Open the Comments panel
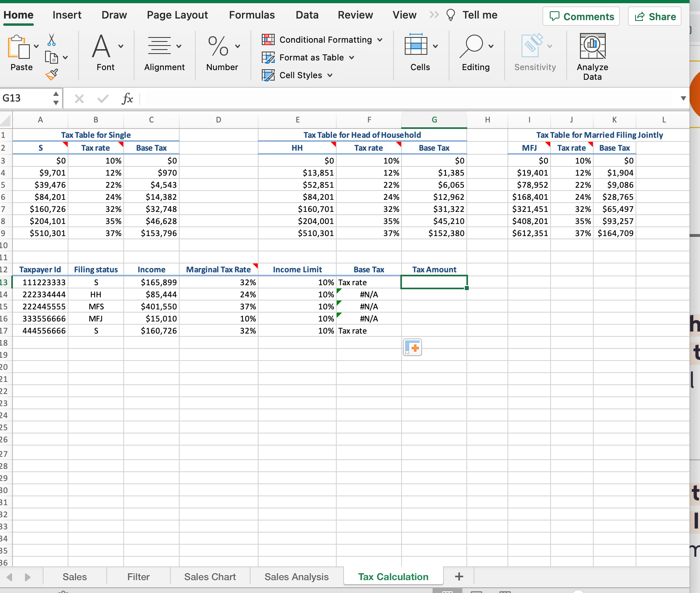The width and height of the screenshot is (700, 593). [x=581, y=16]
